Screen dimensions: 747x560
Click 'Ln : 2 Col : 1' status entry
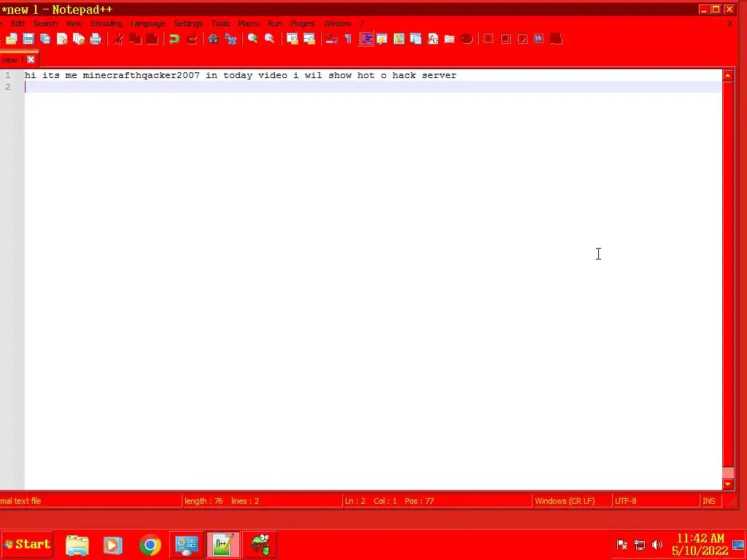371,501
